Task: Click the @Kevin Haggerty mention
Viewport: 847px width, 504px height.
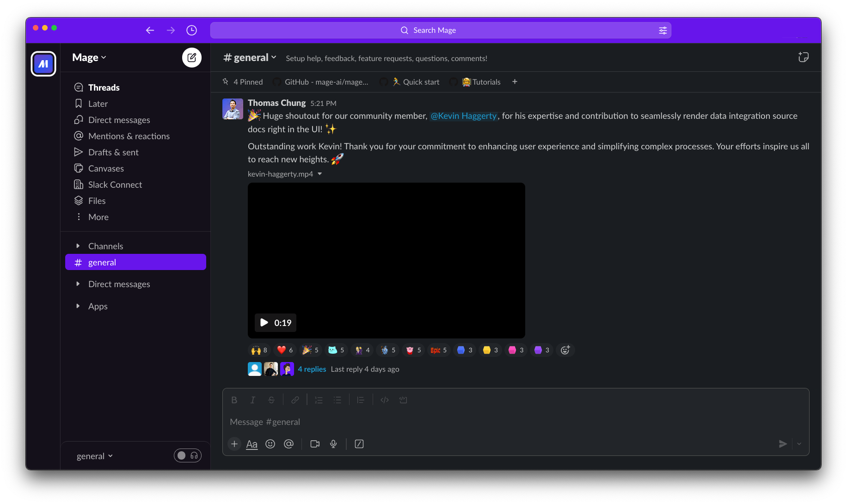Action: point(464,116)
